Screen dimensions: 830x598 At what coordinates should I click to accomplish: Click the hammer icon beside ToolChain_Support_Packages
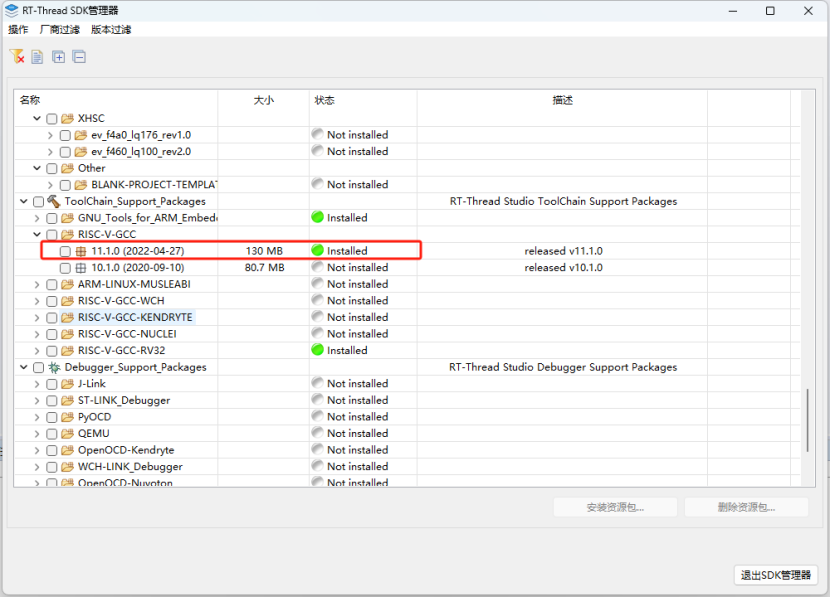pyautogui.click(x=54, y=201)
